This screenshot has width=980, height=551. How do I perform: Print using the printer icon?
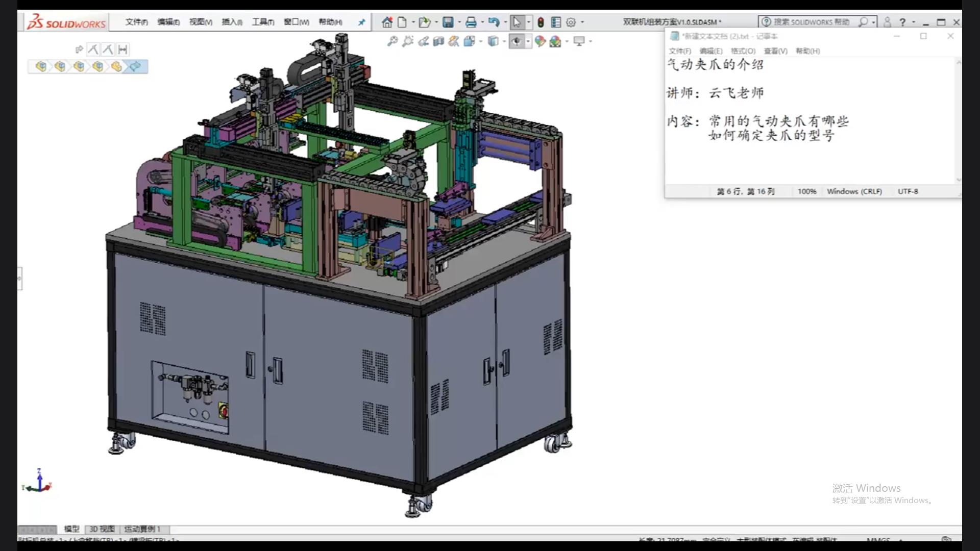(x=471, y=22)
